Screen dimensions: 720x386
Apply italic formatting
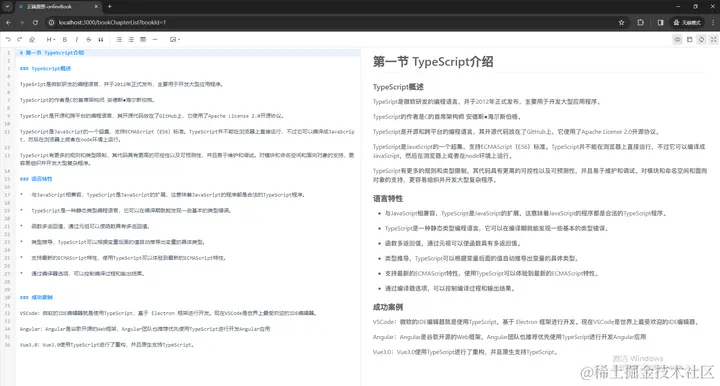(77, 39)
